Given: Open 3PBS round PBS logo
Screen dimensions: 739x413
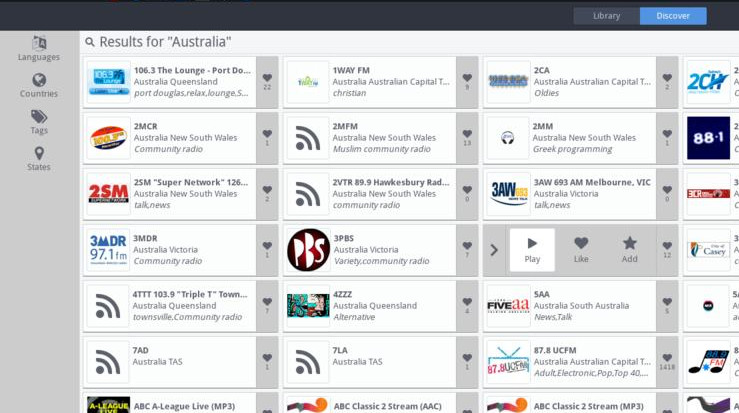Looking at the screenshot, I should 308,250.
